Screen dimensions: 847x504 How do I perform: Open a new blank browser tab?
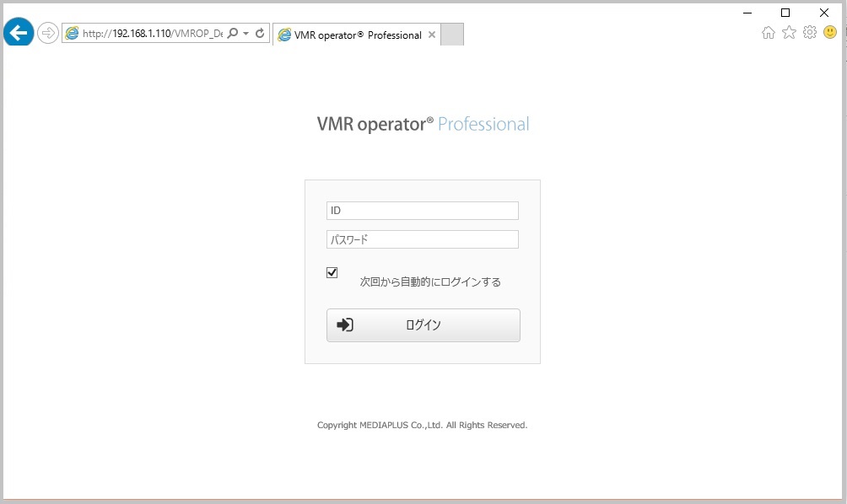452,35
